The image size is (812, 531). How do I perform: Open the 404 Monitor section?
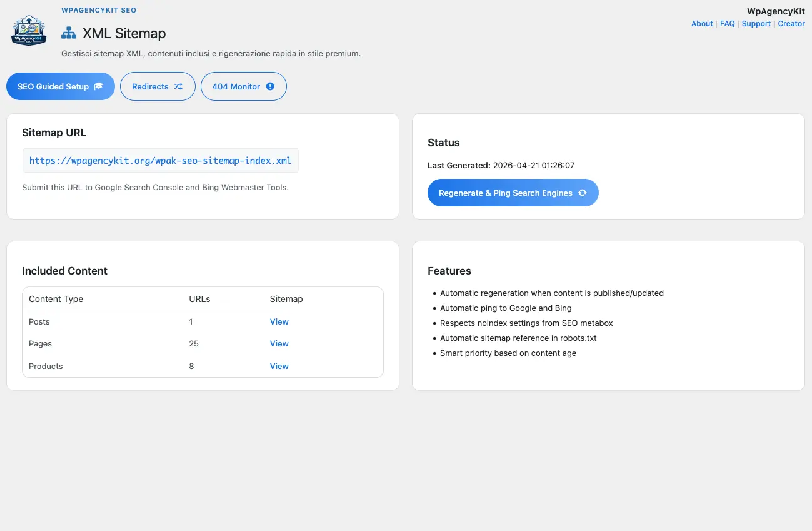pyautogui.click(x=244, y=86)
